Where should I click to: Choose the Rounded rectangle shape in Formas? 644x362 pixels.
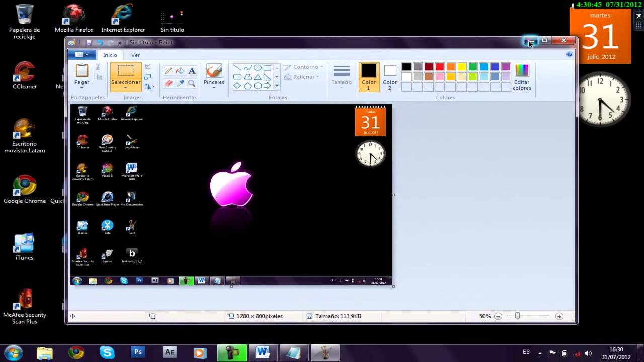tap(237, 77)
